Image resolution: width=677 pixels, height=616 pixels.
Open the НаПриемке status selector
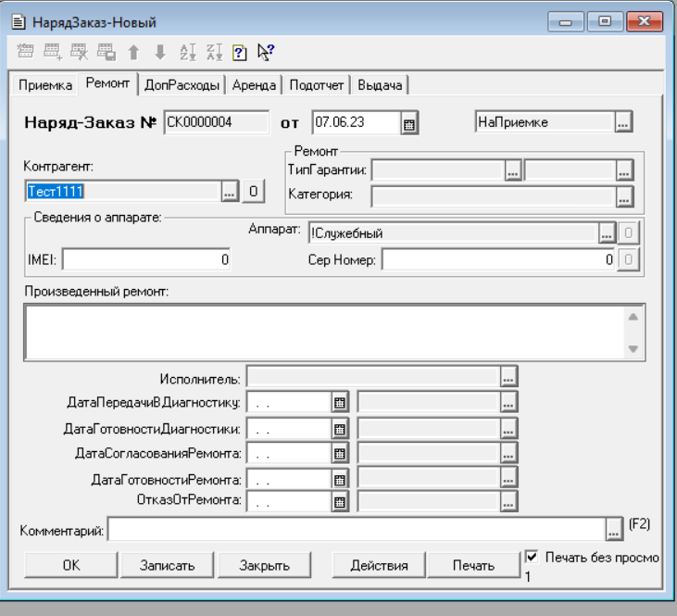(x=623, y=122)
